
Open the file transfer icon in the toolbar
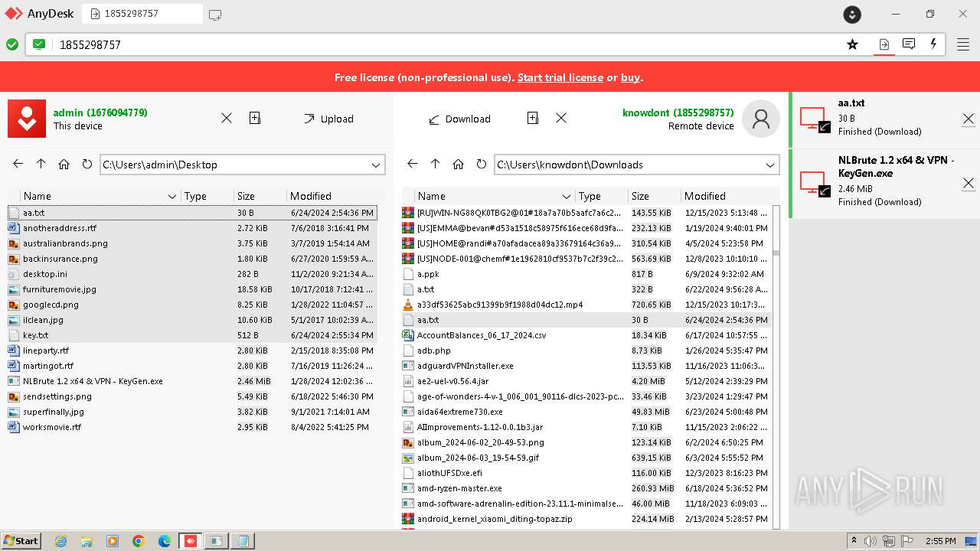pos(884,44)
